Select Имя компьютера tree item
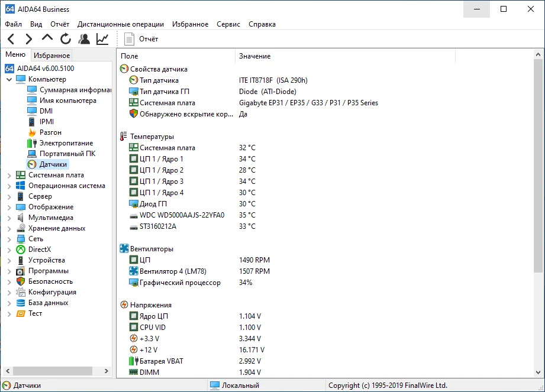Viewport: 545px width, 392px height. [68, 101]
